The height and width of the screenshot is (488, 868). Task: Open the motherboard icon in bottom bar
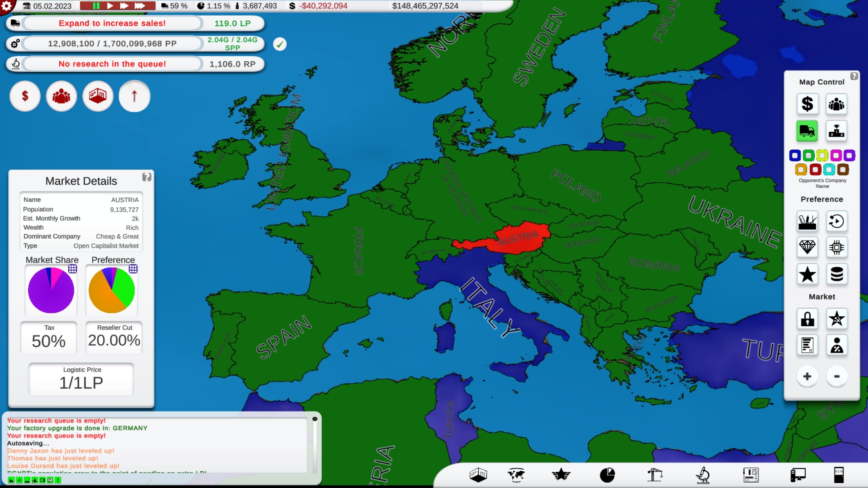coord(751,475)
